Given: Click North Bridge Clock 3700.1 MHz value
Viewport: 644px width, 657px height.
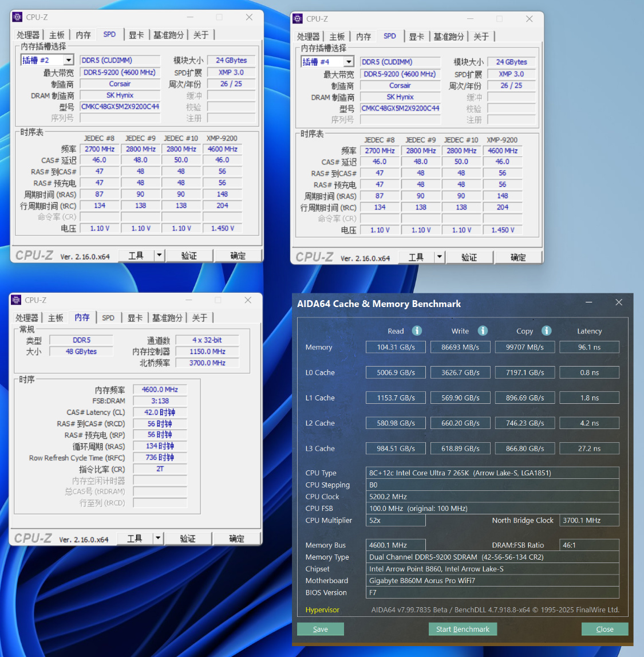Looking at the screenshot, I should [589, 520].
